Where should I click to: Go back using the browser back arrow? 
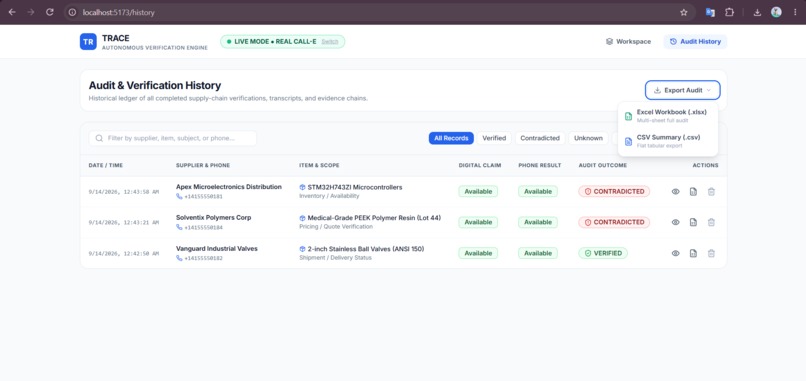[12, 12]
